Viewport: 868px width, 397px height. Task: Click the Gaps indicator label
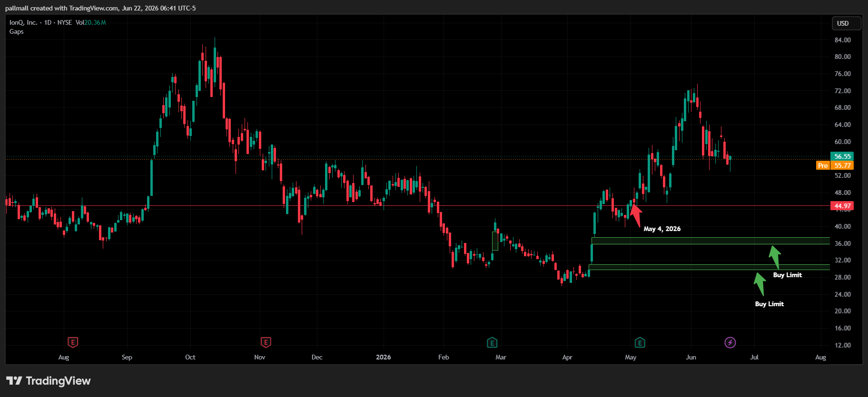tap(17, 31)
